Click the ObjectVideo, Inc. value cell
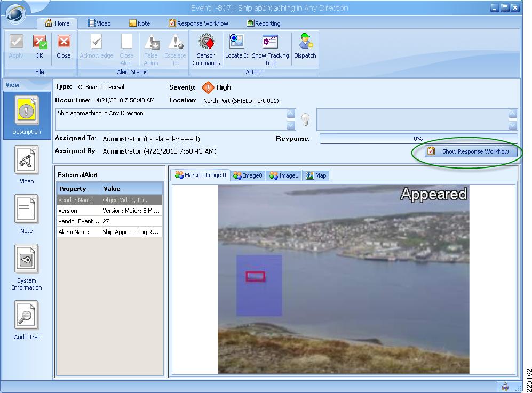The image size is (532, 393). coord(132,200)
